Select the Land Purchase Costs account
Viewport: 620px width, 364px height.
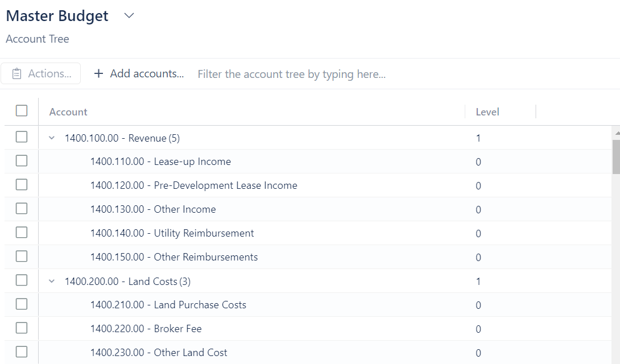point(168,305)
